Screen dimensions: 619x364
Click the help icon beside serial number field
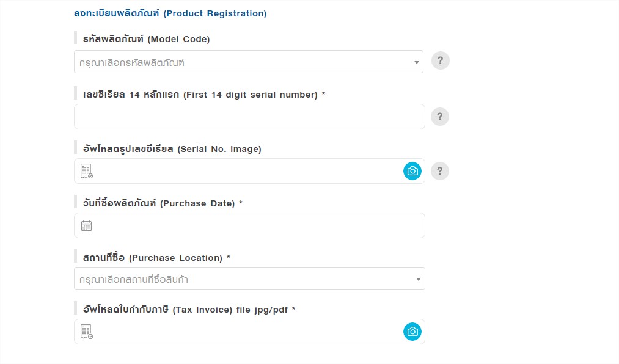[x=440, y=117]
